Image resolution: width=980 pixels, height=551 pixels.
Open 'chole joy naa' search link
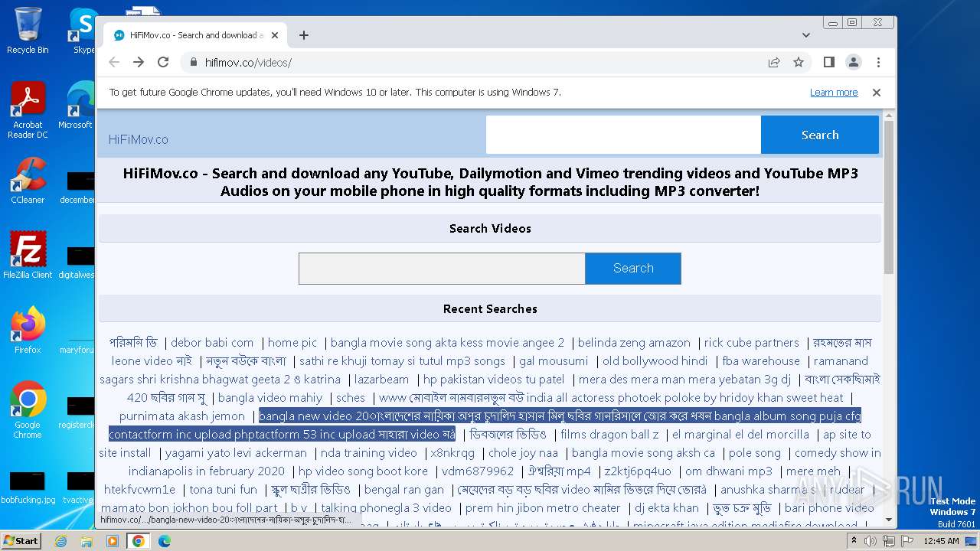[523, 453]
